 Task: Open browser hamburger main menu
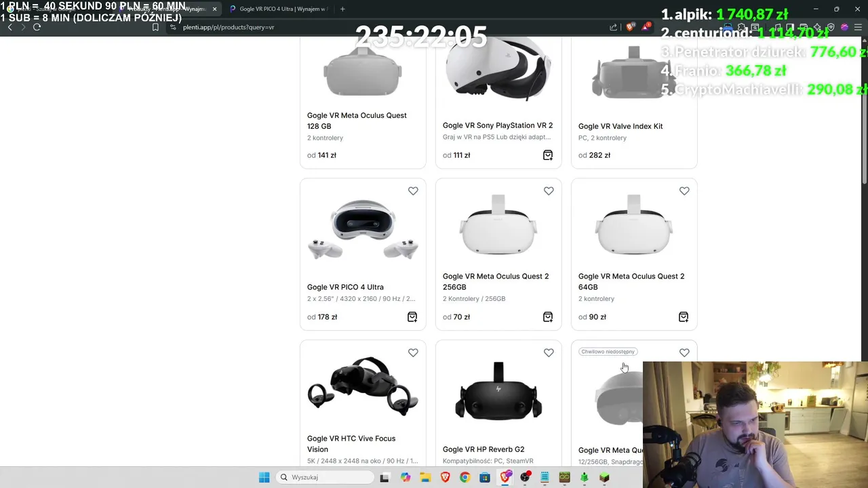[858, 27]
